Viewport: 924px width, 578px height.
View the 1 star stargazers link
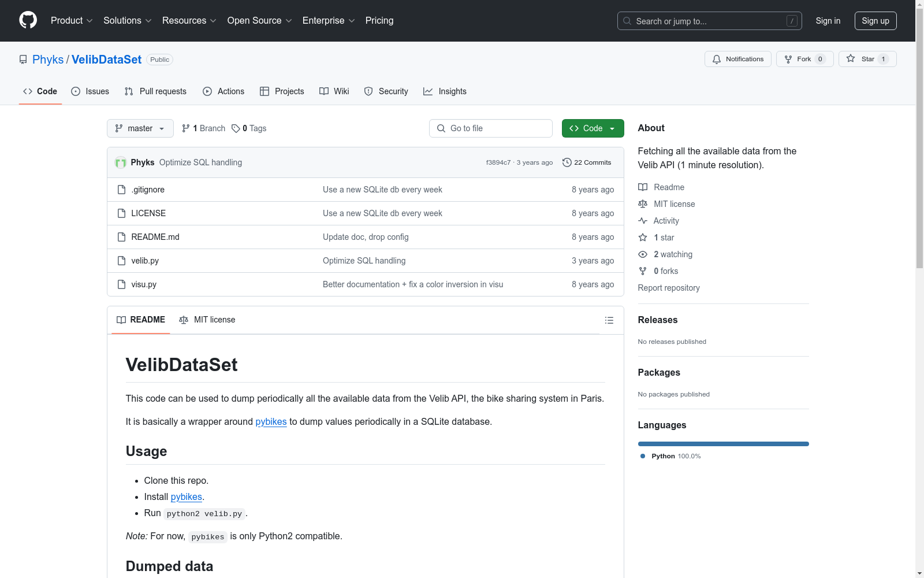click(656, 238)
